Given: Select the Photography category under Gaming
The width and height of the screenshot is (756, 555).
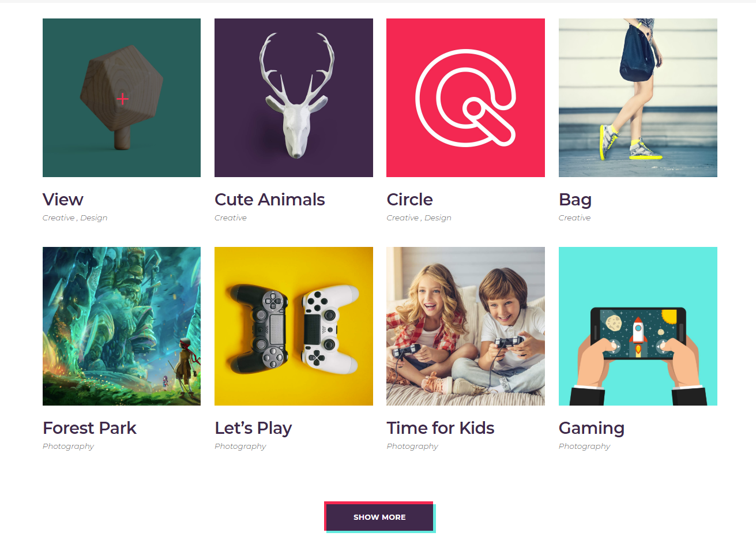Looking at the screenshot, I should [x=584, y=447].
